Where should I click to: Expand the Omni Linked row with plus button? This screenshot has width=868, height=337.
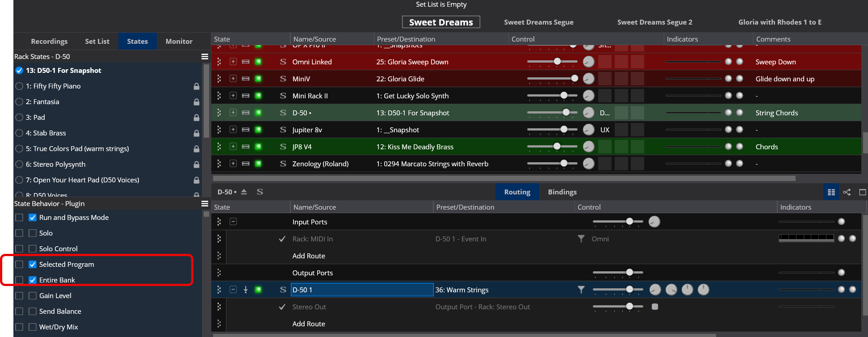tap(233, 62)
